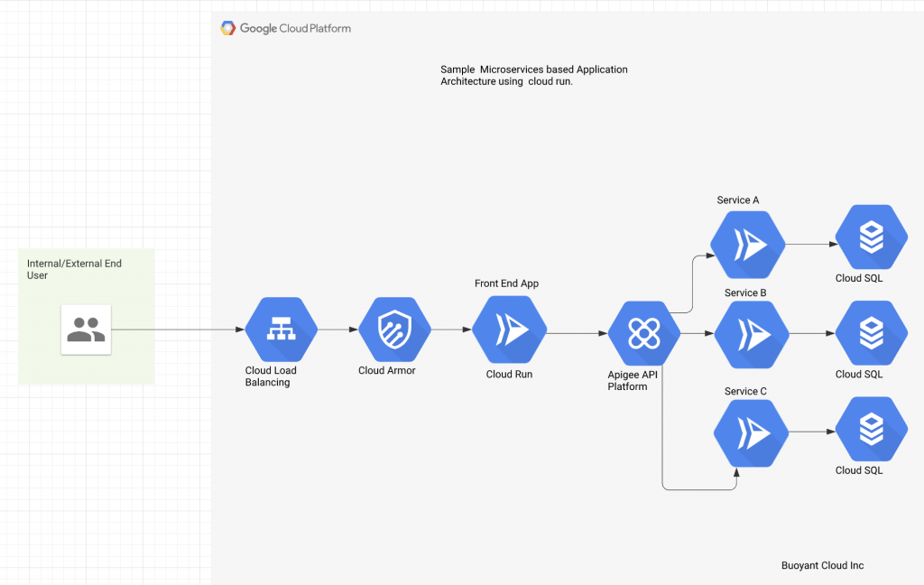Select the Cloud Armor shield icon
This screenshot has height=585, width=924.
(395, 329)
